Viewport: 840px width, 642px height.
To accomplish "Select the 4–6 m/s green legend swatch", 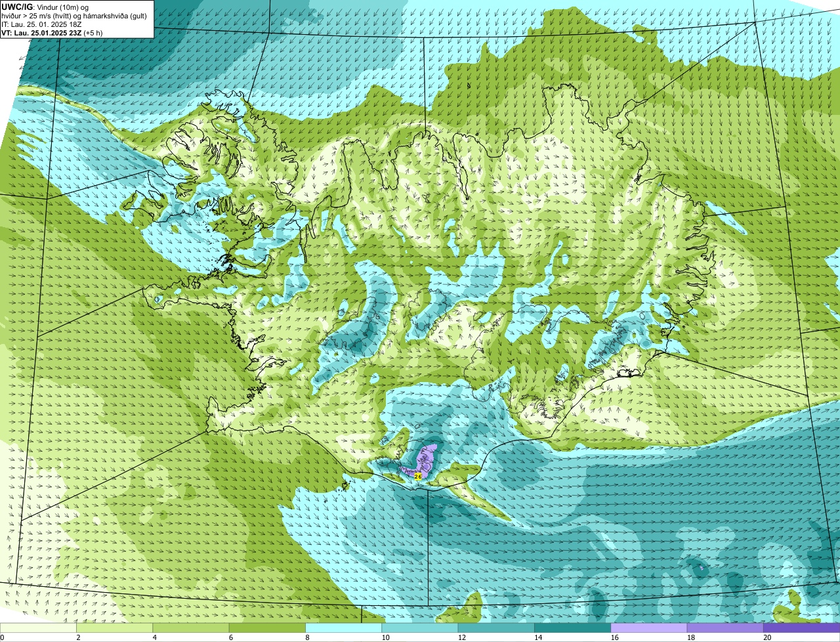I will pos(191,628).
